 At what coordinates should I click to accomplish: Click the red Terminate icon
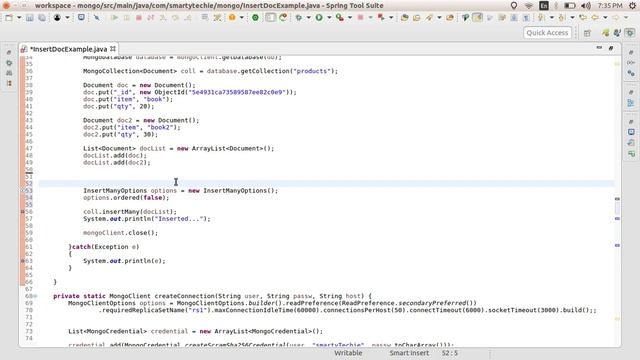point(139,18)
